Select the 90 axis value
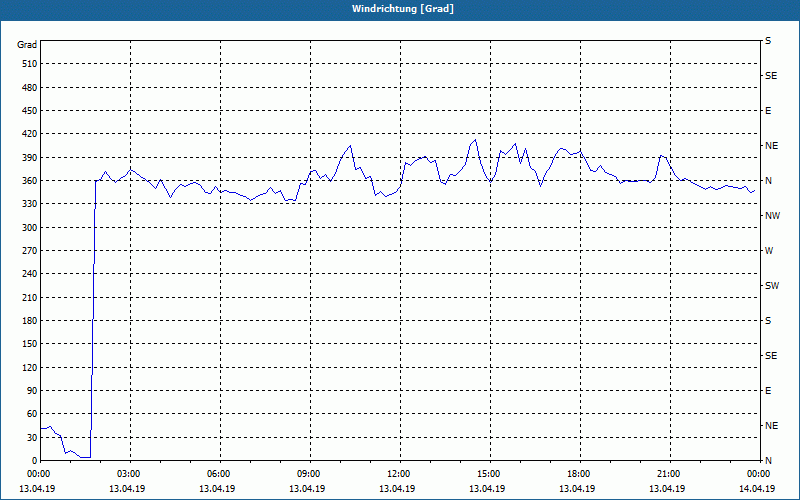The image size is (800, 500). tap(31, 391)
